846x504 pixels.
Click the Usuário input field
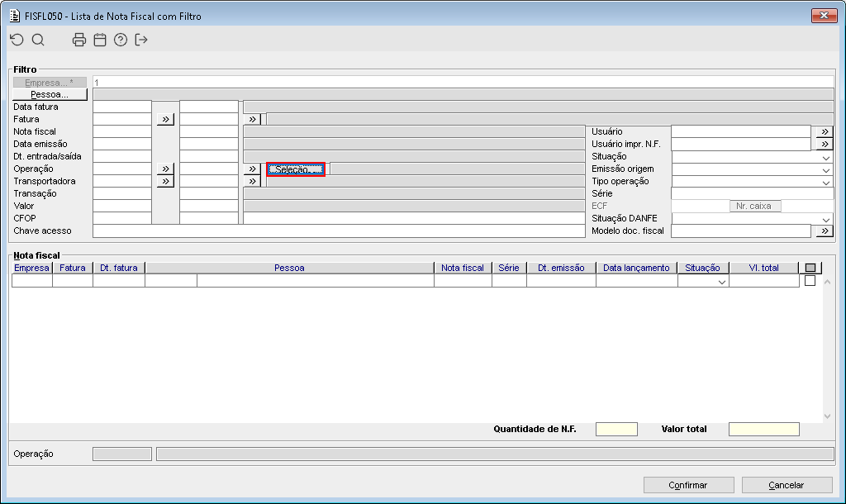[x=741, y=131]
